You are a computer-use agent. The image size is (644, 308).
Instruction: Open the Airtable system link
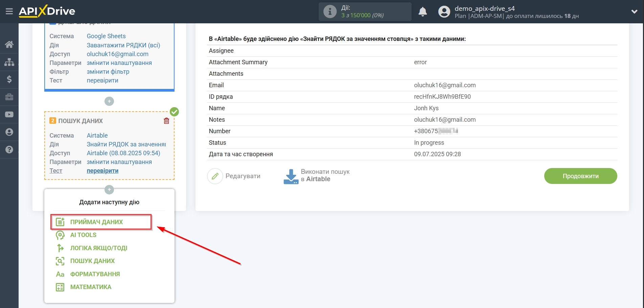(x=97, y=136)
